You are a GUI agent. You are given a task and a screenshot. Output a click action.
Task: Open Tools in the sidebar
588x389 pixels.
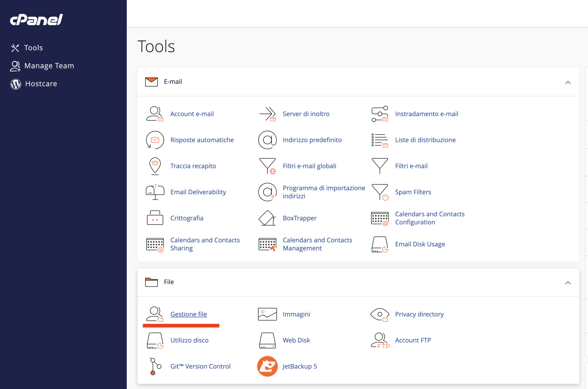(x=33, y=48)
